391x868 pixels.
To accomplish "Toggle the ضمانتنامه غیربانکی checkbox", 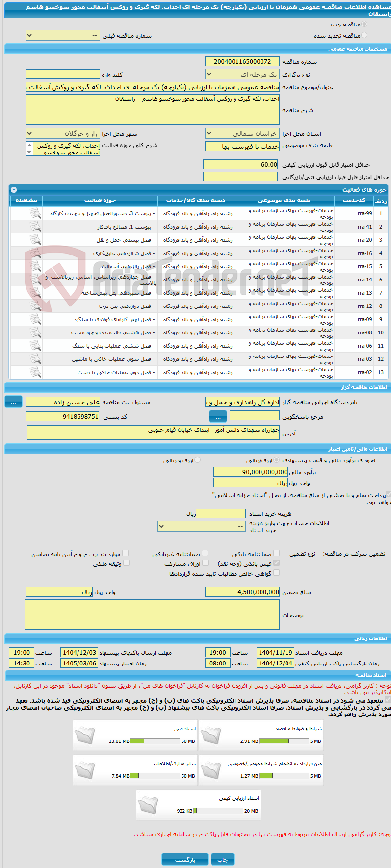I will pyautogui.click(x=205, y=553).
